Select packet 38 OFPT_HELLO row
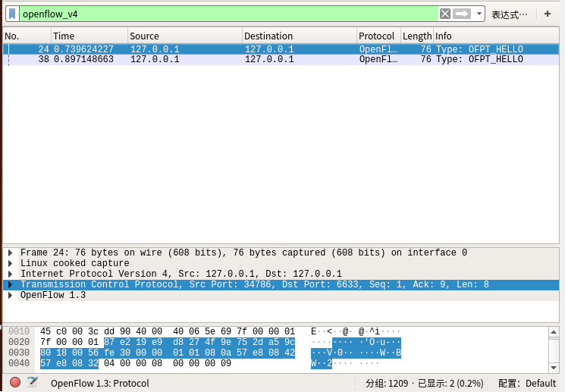 281,59
